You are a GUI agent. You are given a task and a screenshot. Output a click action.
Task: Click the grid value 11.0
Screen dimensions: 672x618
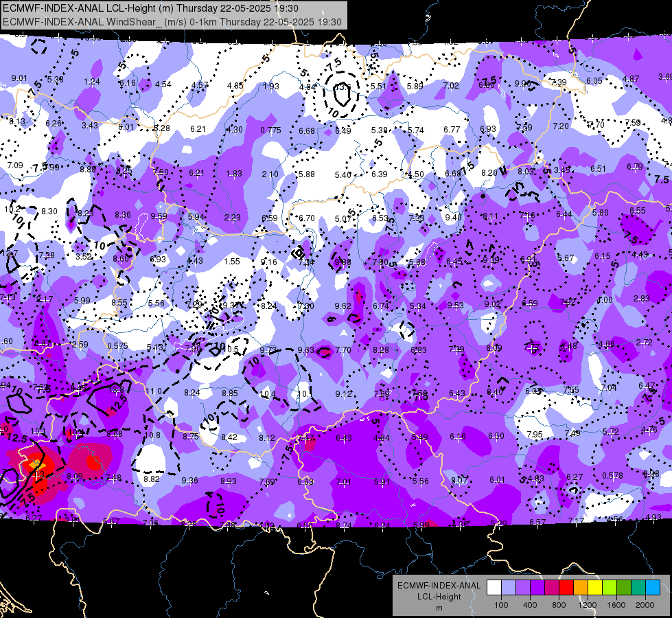(x=154, y=391)
